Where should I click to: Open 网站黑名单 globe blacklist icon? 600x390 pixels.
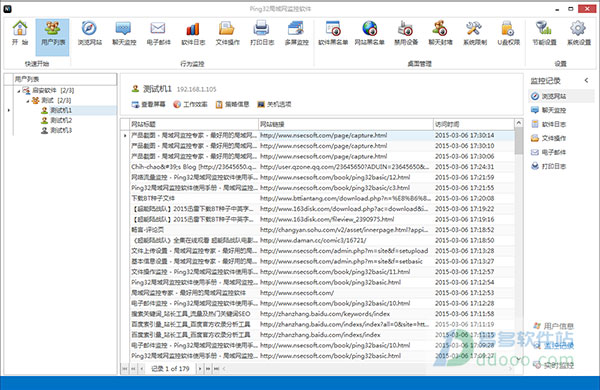click(369, 33)
